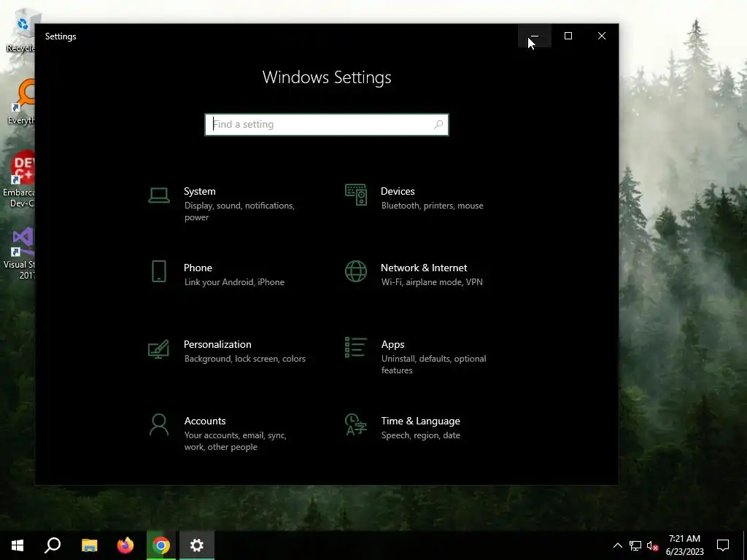Open the clock showing 7:21 AM
The width and height of the screenshot is (747, 560).
click(x=684, y=545)
